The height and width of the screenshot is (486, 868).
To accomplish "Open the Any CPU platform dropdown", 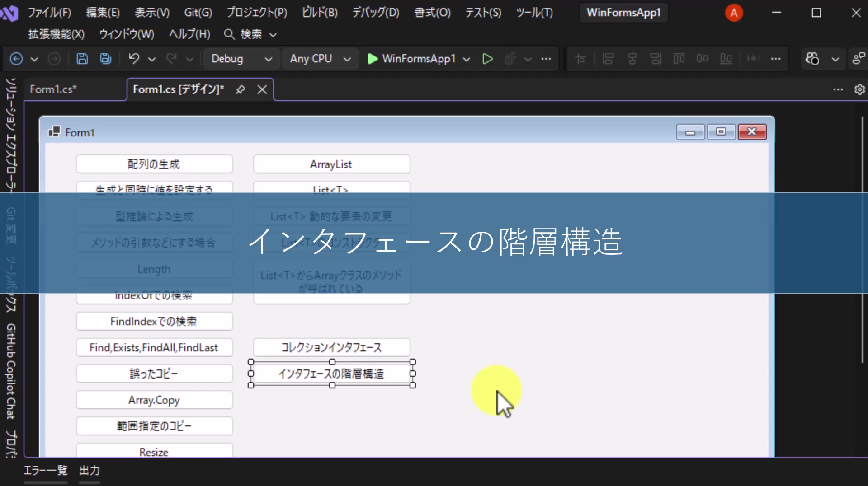I will click(x=320, y=59).
